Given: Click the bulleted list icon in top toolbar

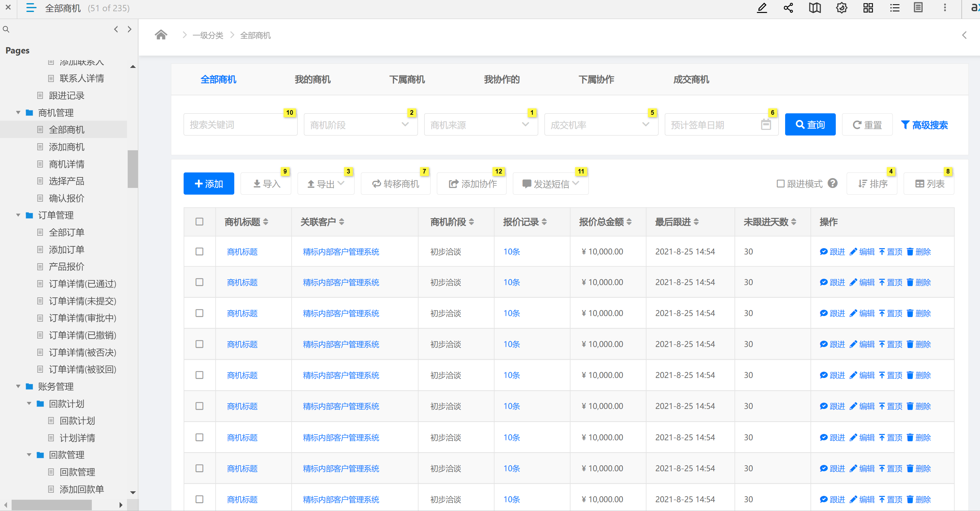Looking at the screenshot, I should tap(895, 8).
